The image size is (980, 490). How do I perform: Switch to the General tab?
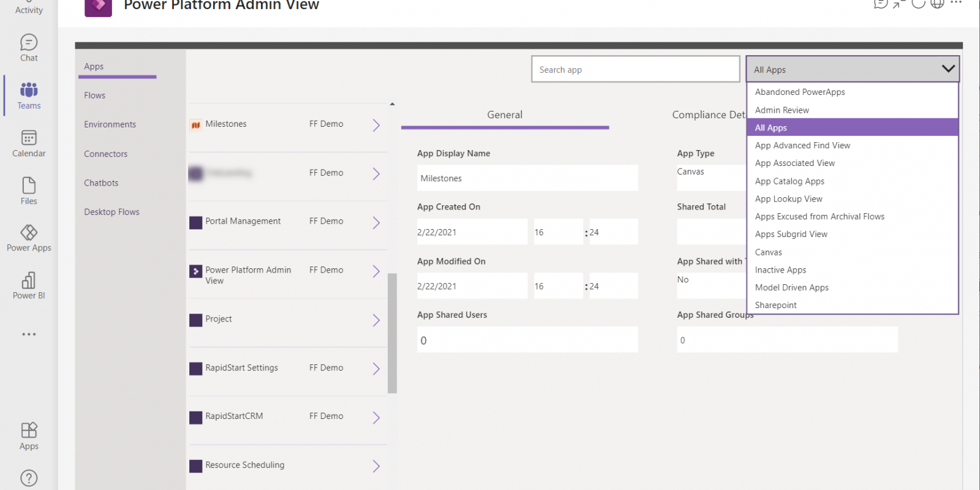[505, 115]
